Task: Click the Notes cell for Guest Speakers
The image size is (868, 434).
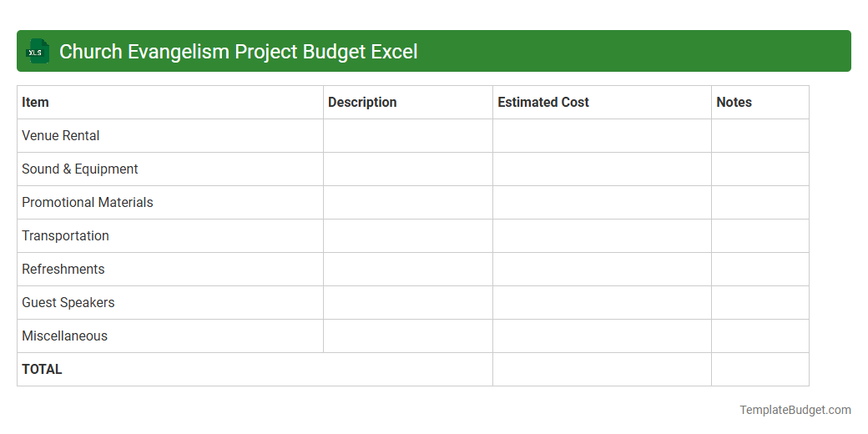Action: pos(760,303)
